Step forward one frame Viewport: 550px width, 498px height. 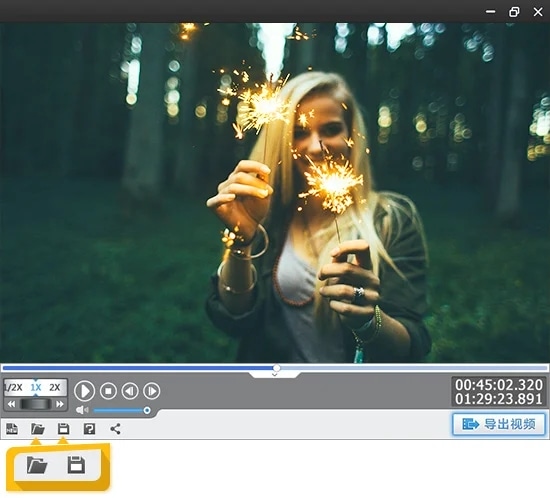tap(152, 390)
